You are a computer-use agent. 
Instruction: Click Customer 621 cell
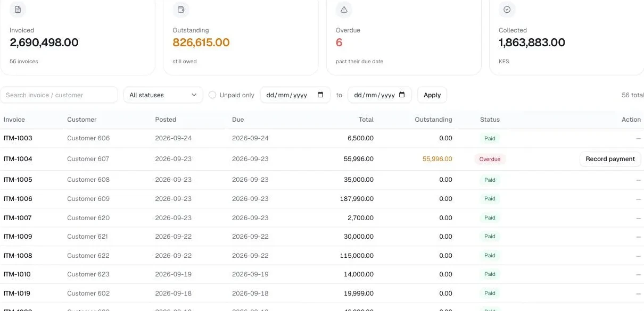click(x=87, y=237)
